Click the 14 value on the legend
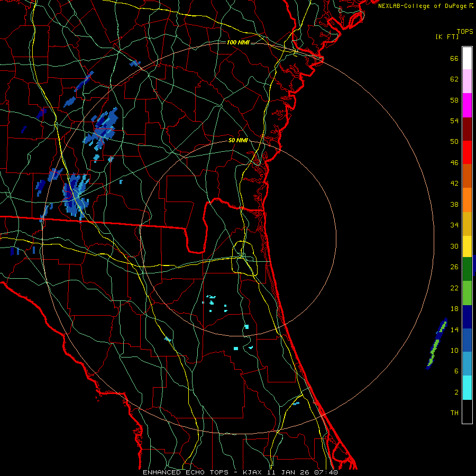The width and height of the screenshot is (476, 476). click(x=454, y=329)
